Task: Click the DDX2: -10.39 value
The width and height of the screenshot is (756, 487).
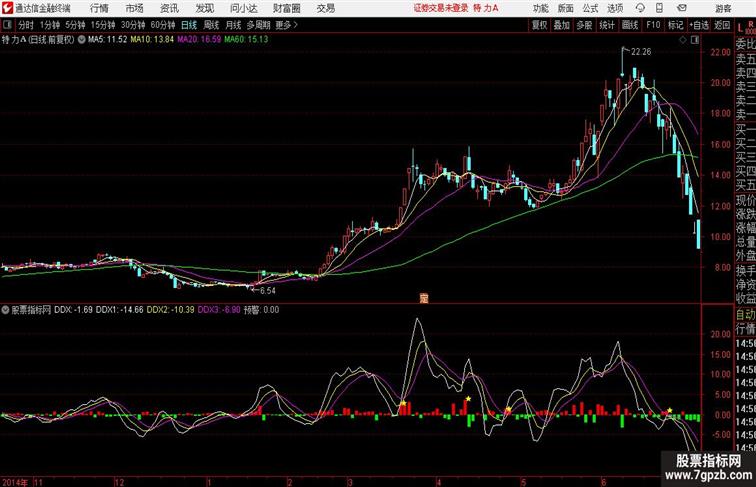Action: [x=171, y=310]
